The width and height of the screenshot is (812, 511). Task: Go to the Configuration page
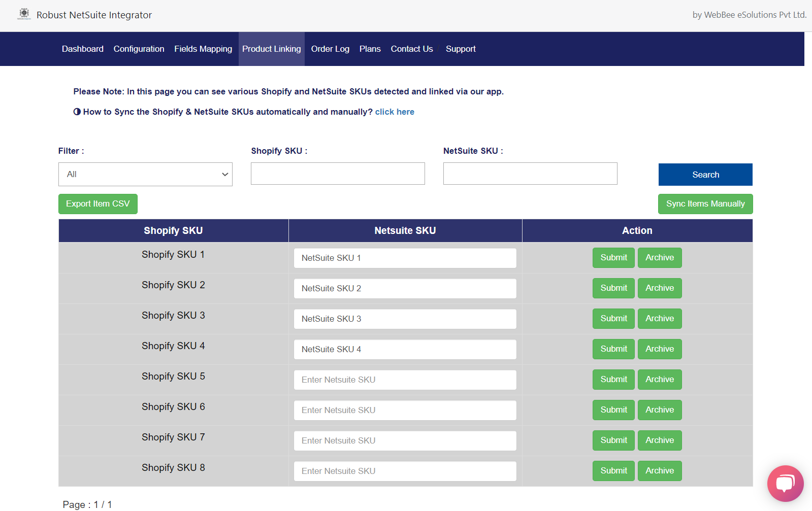click(139, 49)
